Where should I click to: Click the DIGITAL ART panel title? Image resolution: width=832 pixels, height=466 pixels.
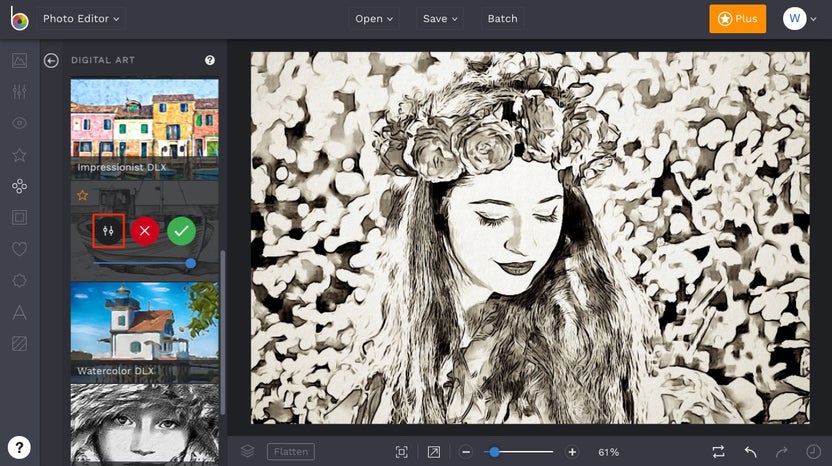point(103,60)
